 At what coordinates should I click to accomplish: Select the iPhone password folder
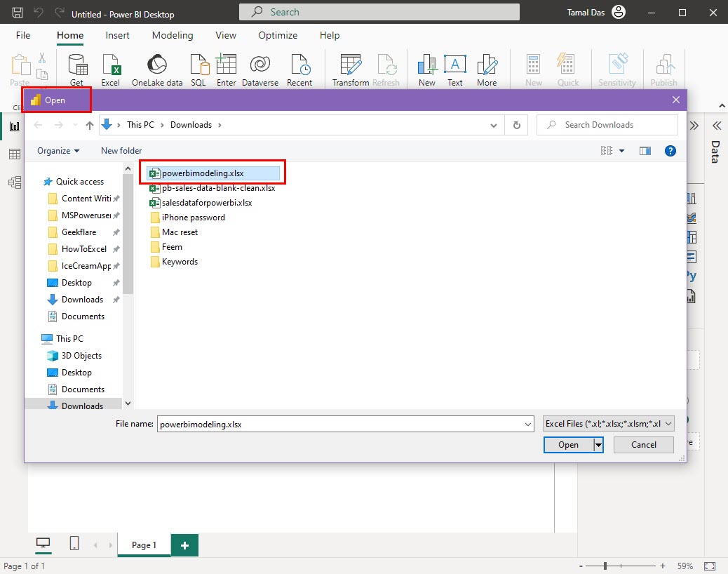click(x=187, y=218)
